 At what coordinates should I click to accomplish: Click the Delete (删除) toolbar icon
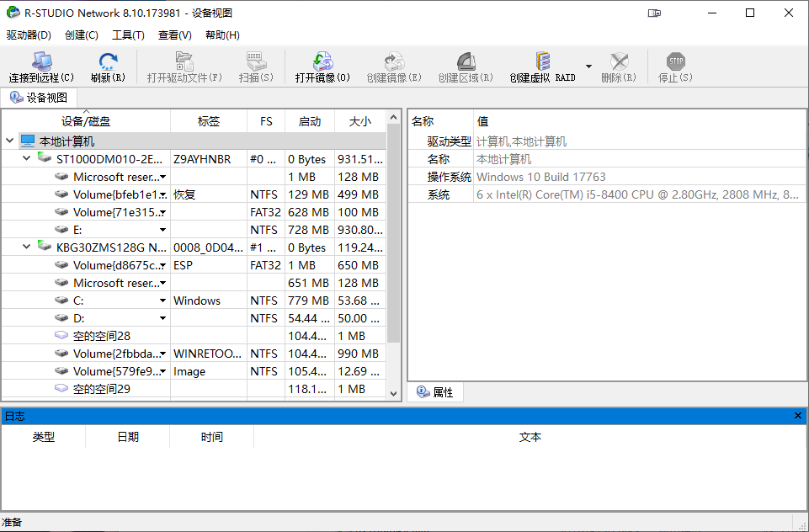pyautogui.click(x=619, y=61)
